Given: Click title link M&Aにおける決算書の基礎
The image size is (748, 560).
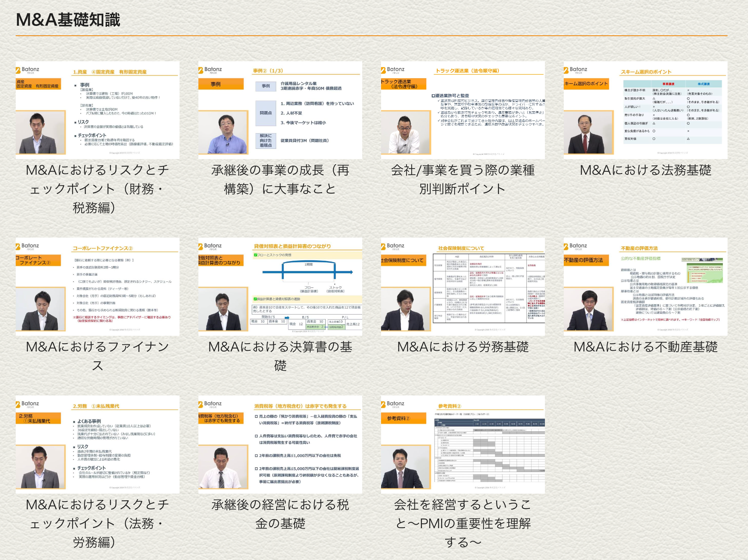Looking at the screenshot, I should point(280,356).
